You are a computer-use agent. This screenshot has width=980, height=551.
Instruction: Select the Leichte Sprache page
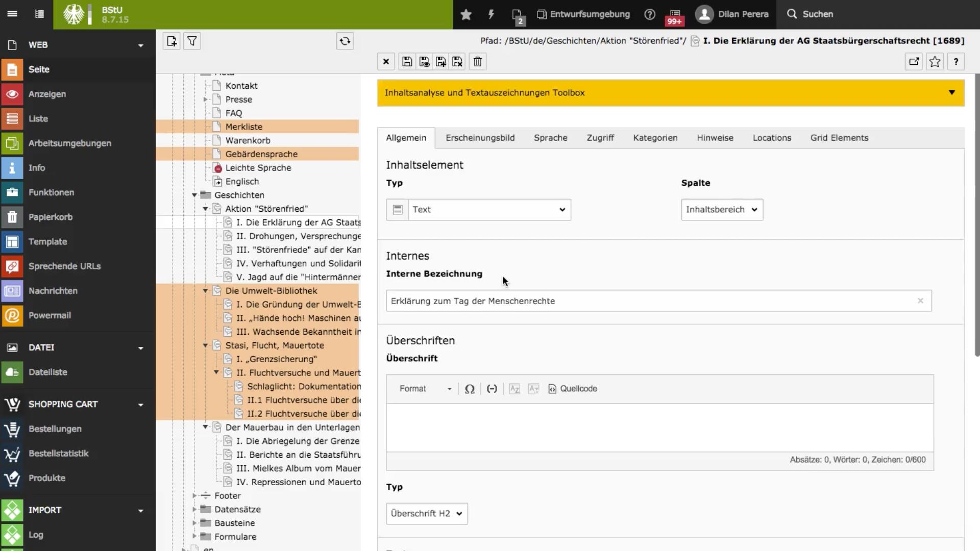pos(258,168)
